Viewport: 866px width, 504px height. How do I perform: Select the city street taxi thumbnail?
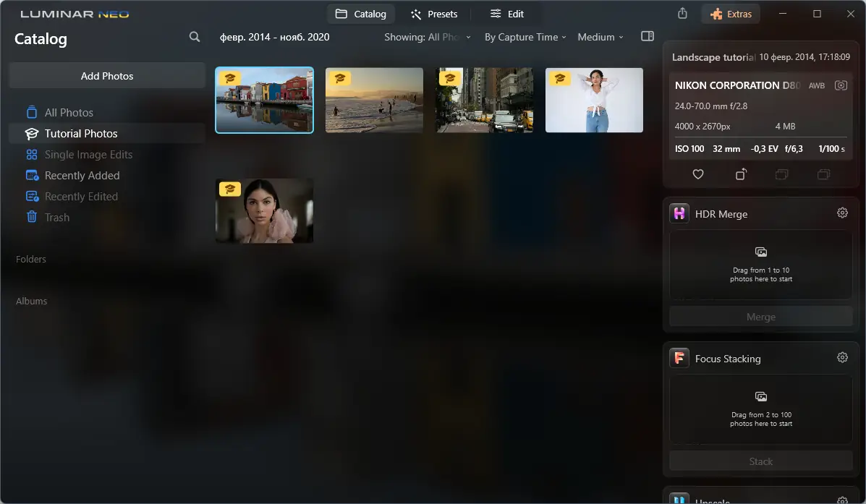click(484, 100)
